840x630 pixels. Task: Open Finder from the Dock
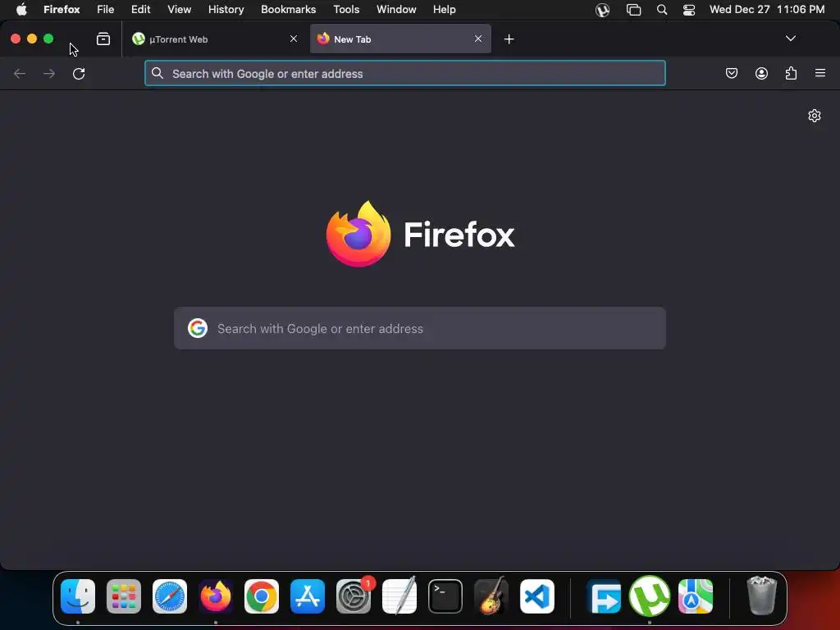tap(78, 596)
